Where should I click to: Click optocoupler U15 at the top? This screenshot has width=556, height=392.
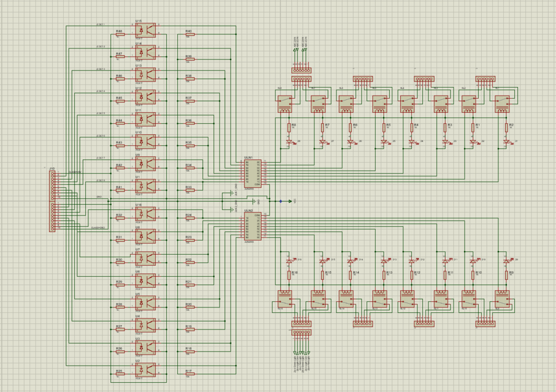coord(145,29)
